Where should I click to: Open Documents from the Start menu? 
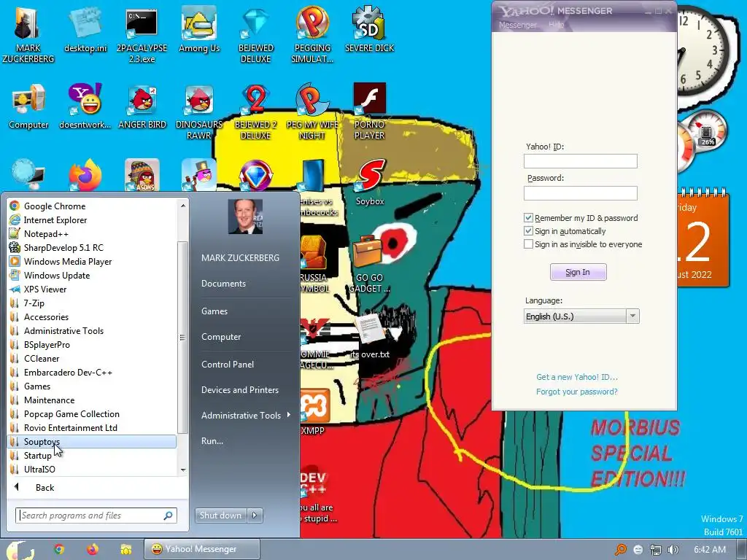point(223,284)
